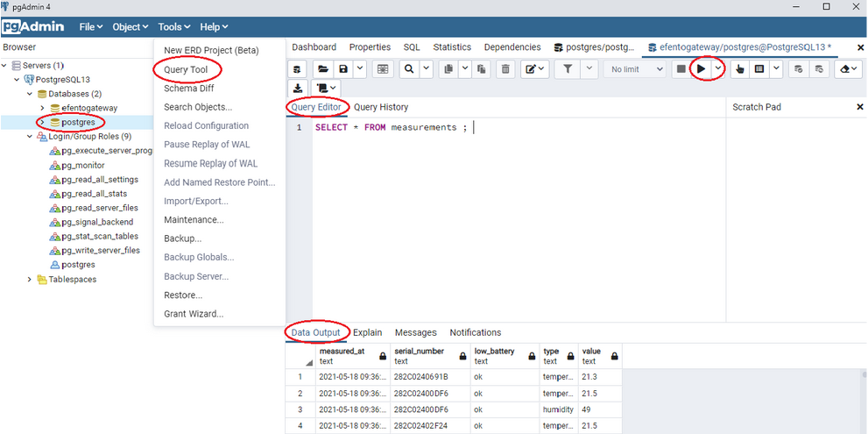The width and height of the screenshot is (868, 434).
Task: Click the Open File folder icon
Action: [322, 69]
